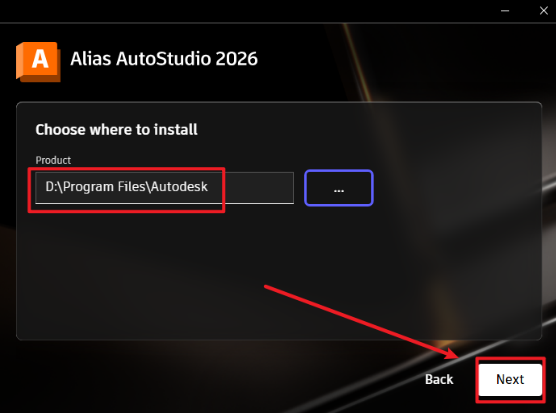556x413 pixels.
Task: Focus the Product install path field
Action: 165,188
